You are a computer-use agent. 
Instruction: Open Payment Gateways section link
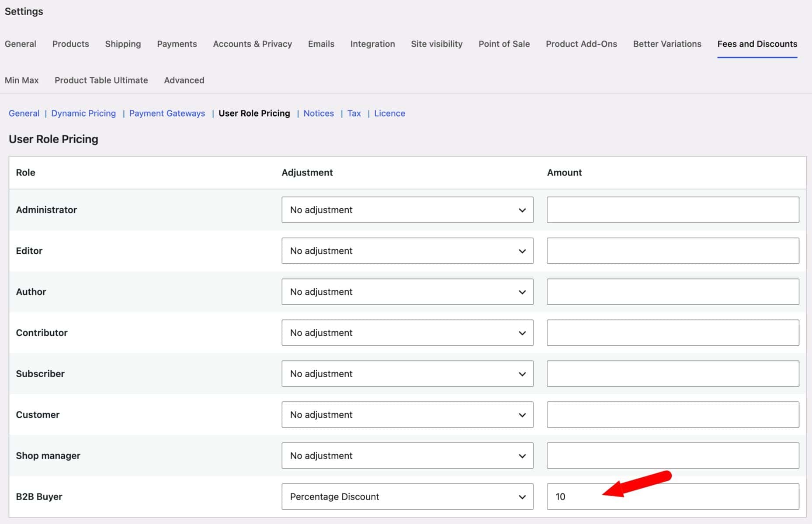(x=167, y=114)
